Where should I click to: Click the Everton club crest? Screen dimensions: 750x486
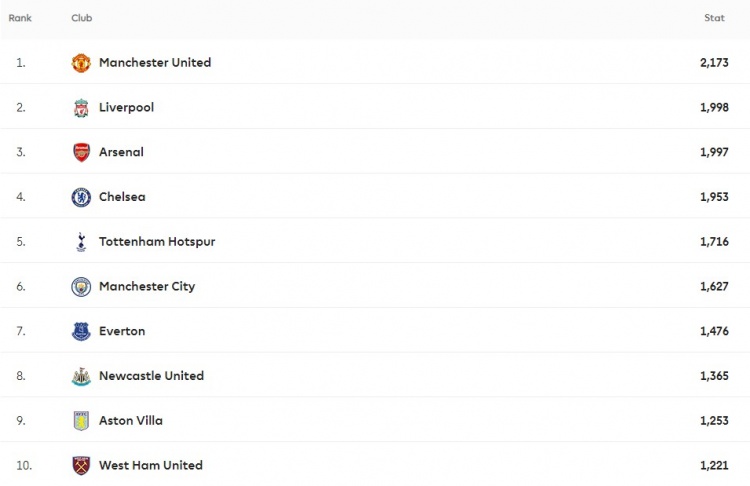click(81, 331)
